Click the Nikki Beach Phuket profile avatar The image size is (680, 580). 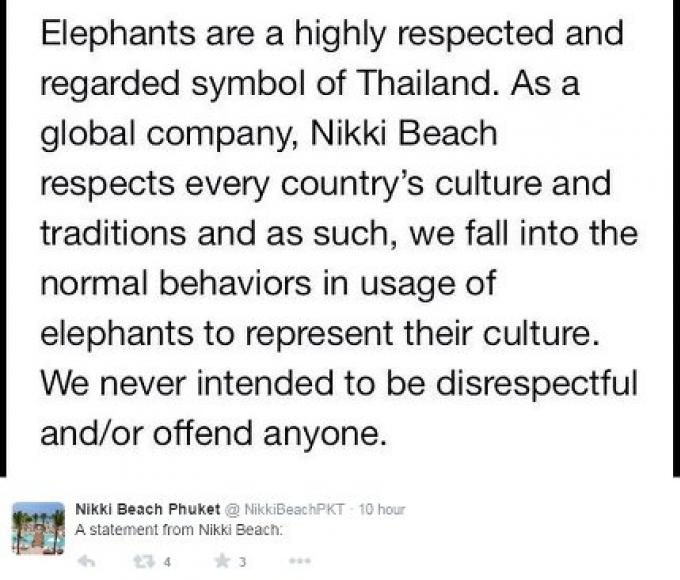pyautogui.click(x=38, y=528)
